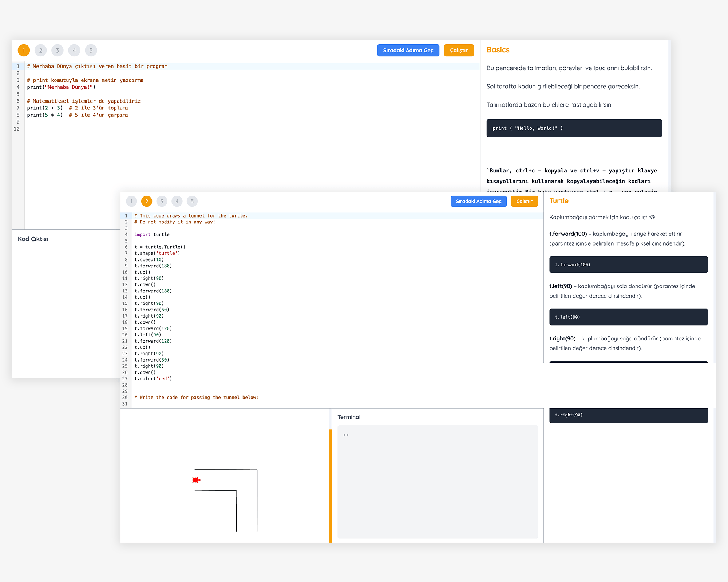This screenshot has height=582, width=728.
Task: Select step 1 in the Basics window
Action: tap(24, 51)
